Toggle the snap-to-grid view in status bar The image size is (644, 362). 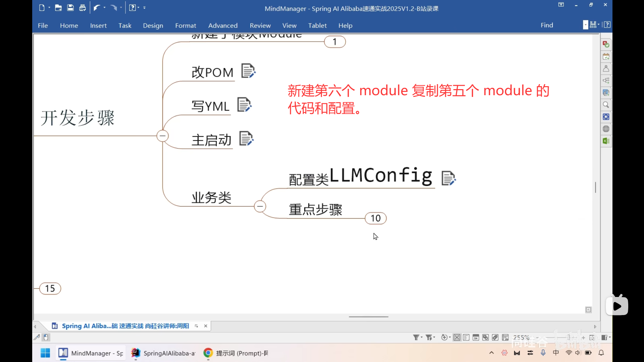pyautogui.click(x=457, y=338)
